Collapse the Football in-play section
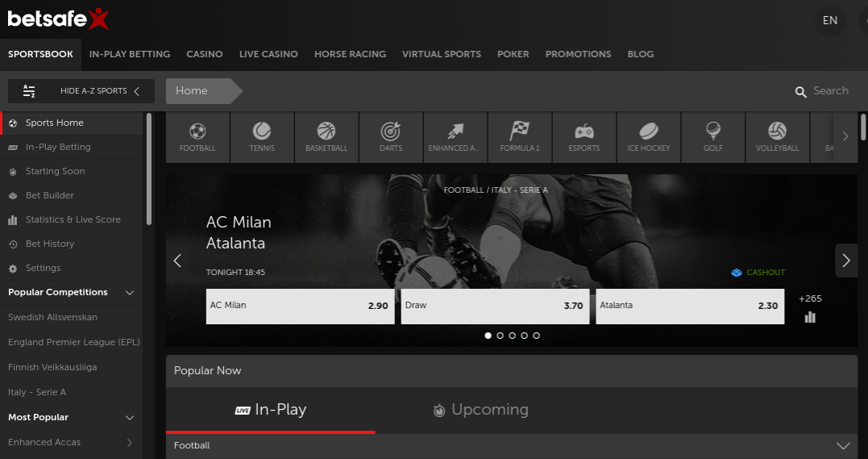 pyautogui.click(x=843, y=446)
